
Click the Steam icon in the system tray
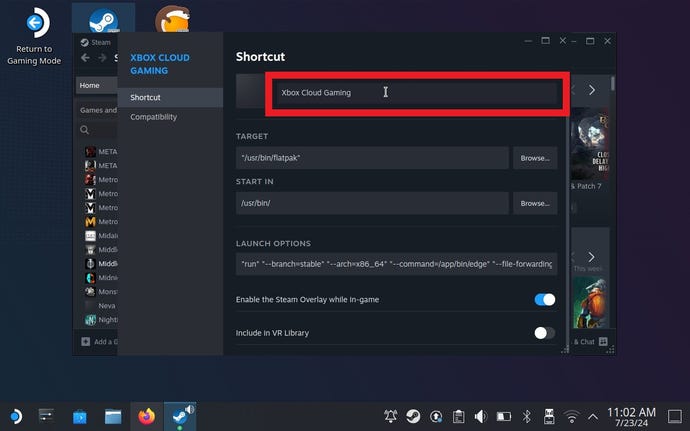tap(413, 415)
